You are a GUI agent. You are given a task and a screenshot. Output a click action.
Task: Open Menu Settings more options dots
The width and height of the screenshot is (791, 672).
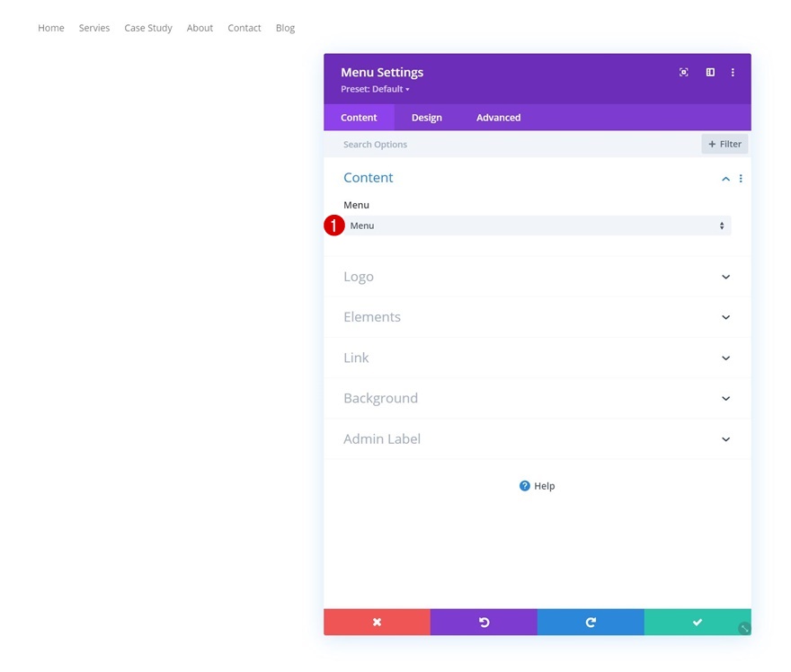point(733,72)
